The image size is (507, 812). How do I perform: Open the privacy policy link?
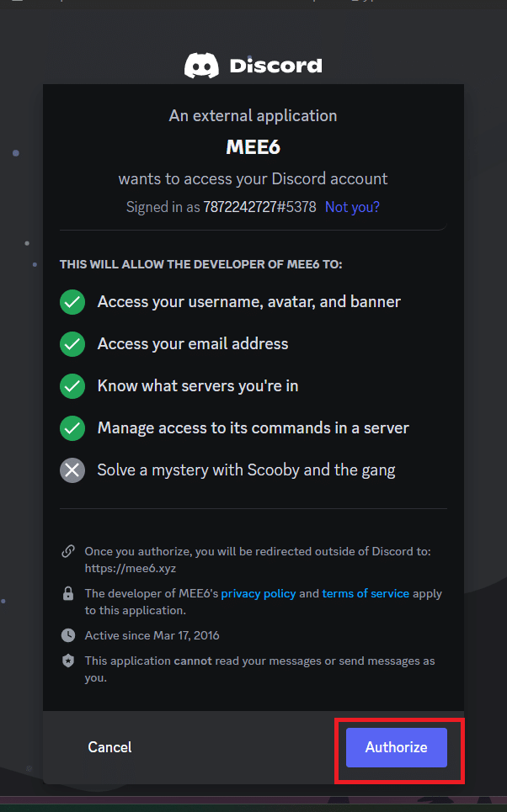click(x=259, y=593)
